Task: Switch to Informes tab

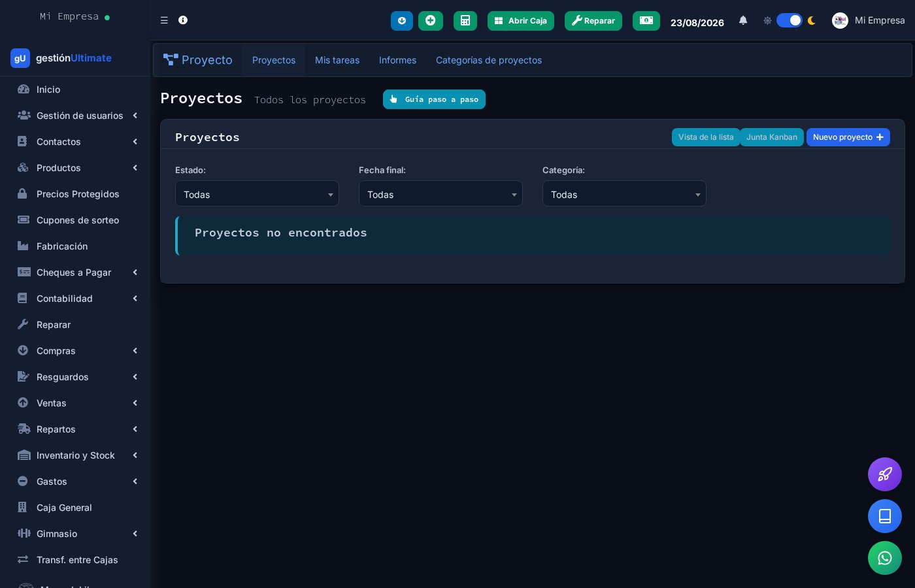Action: coord(397,60)
